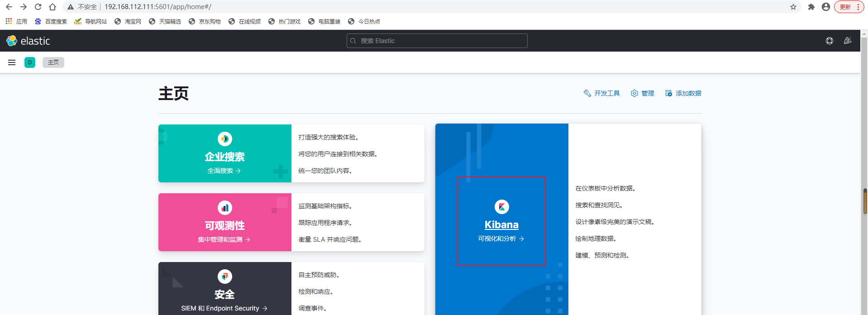Click 可视化和分析 link under Kibana

pyautogui.click(x=501, y=239)
